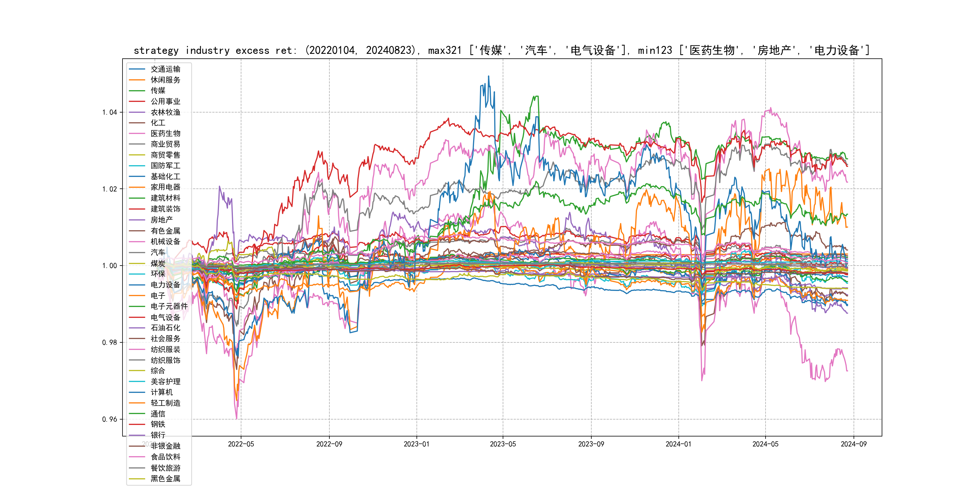The image size is (980, 490).
Task: Select the 汽车 legend entry
Action: tap(158, 252)
